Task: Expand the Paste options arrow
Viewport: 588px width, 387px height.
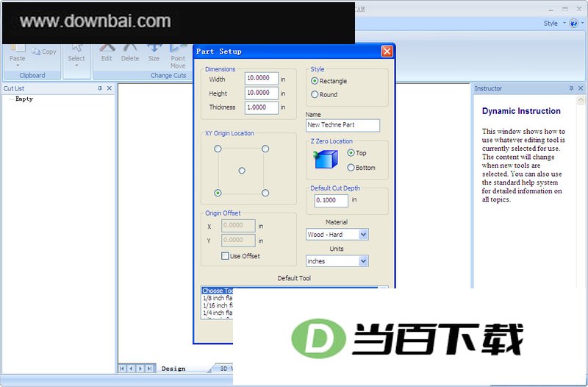Action: point(17,65)
